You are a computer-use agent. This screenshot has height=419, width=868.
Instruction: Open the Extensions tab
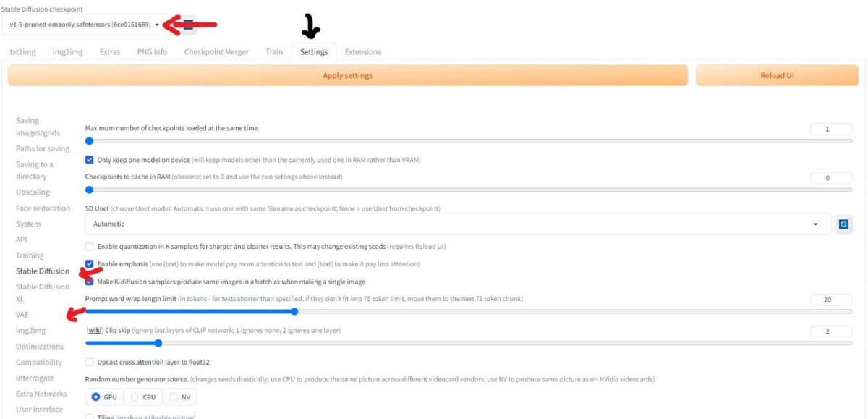point(363,52)
